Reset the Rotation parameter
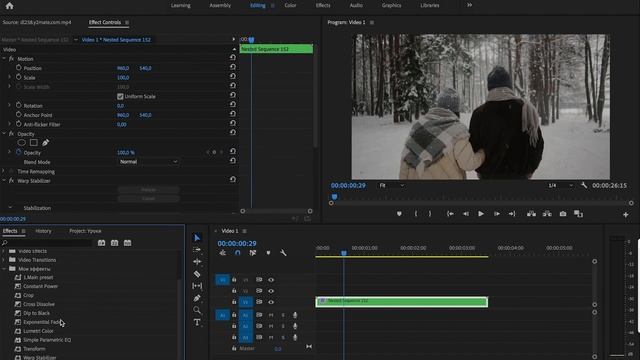The image size is (640, 360). (x=233, y=104)
